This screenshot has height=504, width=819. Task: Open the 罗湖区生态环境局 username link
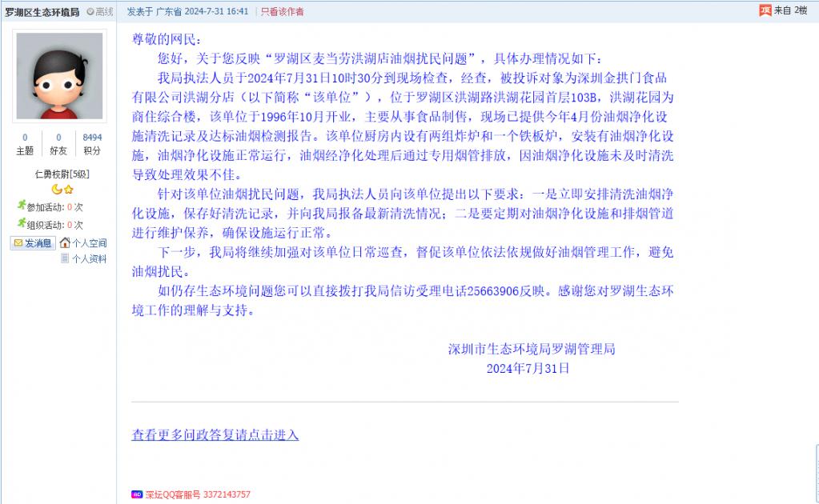[42, 11]
